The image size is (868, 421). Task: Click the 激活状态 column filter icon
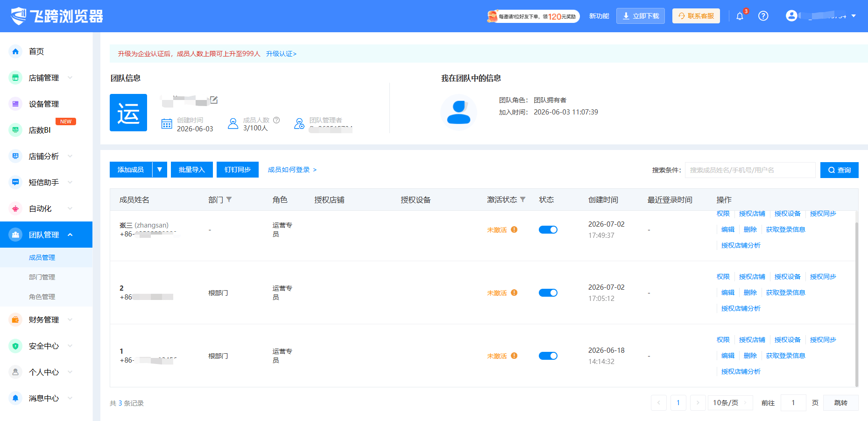pos(523,200)
